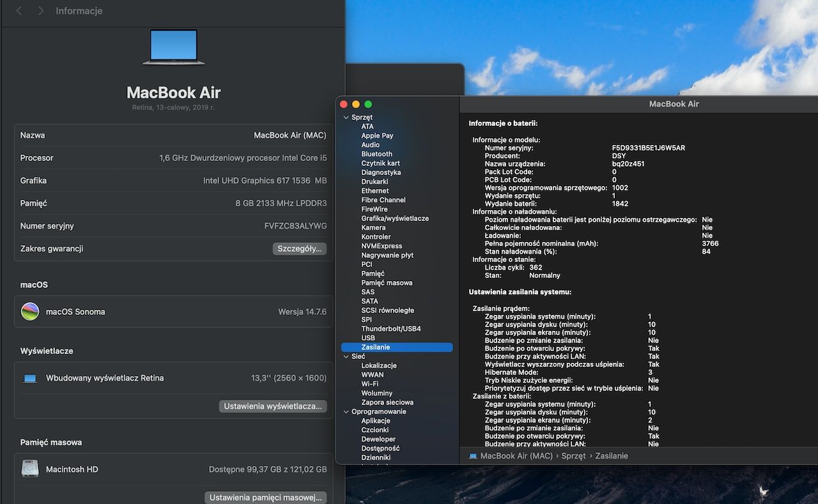Select Grafika/wyświetlacze in the sidebar

395,218
